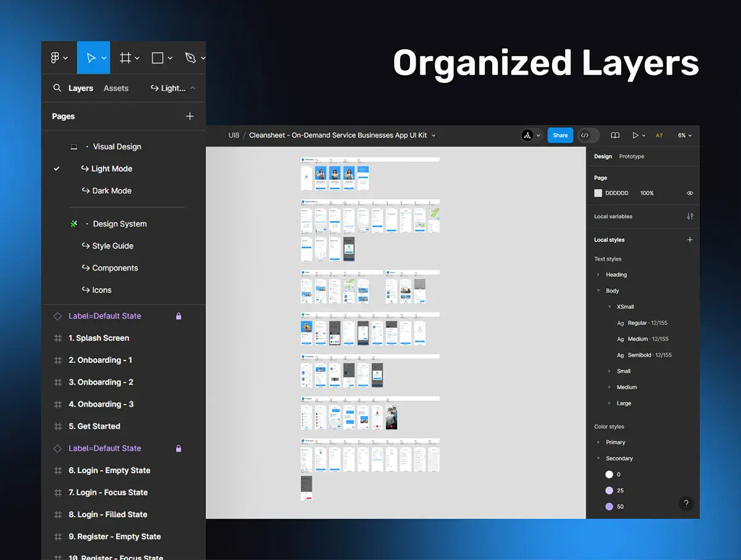Switch to the Assets tab

pos(116,88)
